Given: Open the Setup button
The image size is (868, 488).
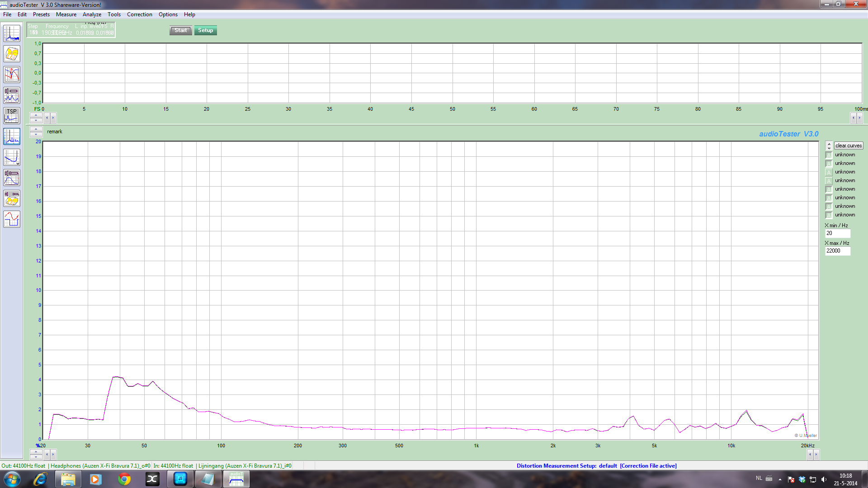Looking at the screenshot, I should (205, 30).
